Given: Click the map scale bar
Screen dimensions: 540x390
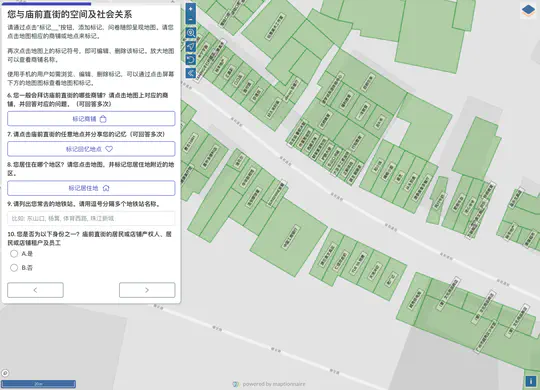Looking at the screenshot, I should [x=38, y=384].
